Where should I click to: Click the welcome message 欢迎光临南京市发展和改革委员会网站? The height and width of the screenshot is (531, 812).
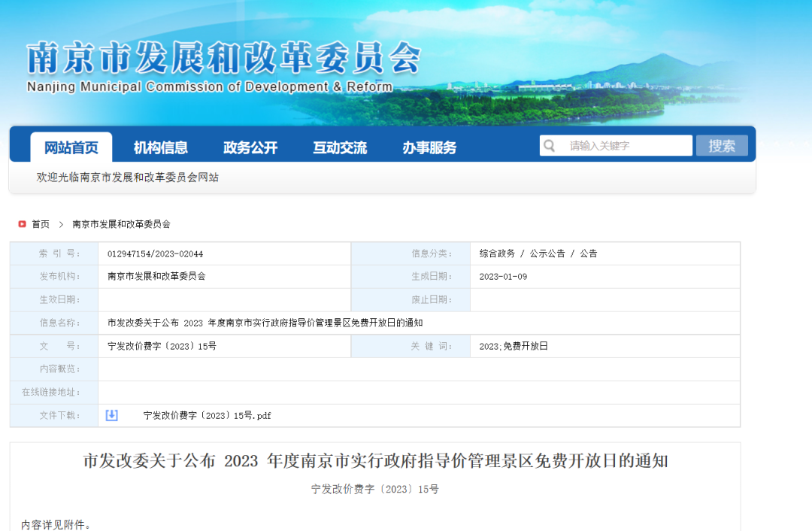[x=127, y=178]
